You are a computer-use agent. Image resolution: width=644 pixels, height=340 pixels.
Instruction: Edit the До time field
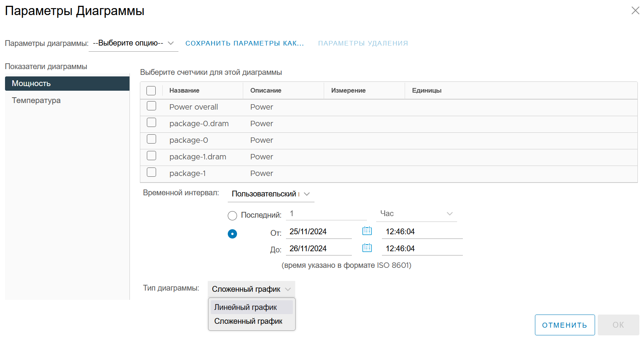422,249
